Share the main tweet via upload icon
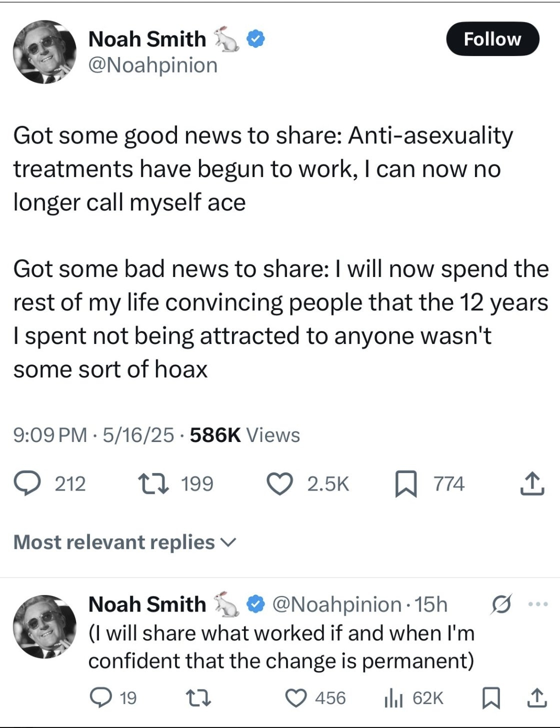This screenshot has height=728, width=560. pos(531,483)
